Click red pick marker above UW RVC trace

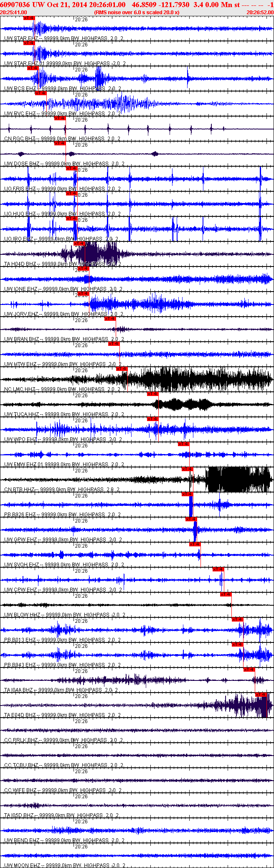41,93
